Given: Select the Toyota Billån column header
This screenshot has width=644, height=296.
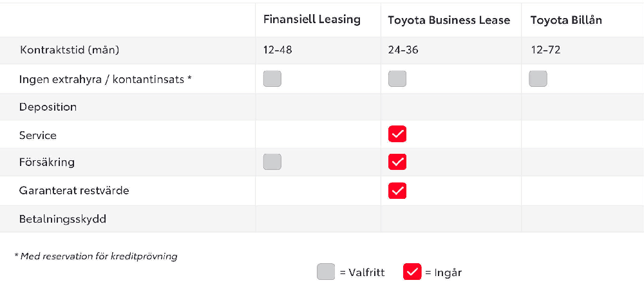Looking at the screenshot, I should click(x=566, y=20).
